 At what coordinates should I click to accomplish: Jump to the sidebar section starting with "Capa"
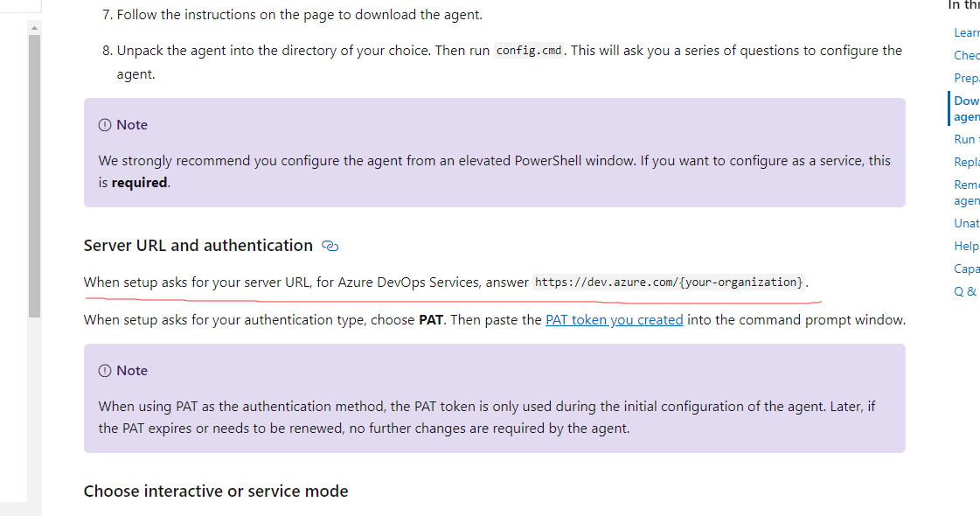tap(967, 268)
